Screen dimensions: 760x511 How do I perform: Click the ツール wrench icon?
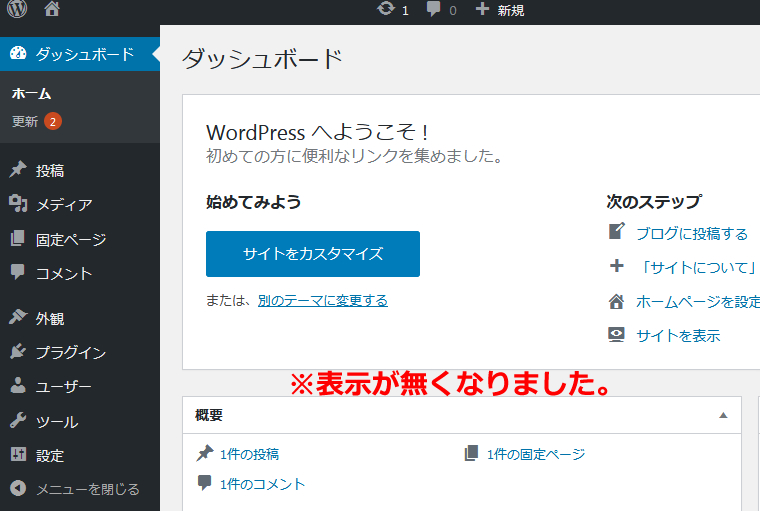(18, 420)
